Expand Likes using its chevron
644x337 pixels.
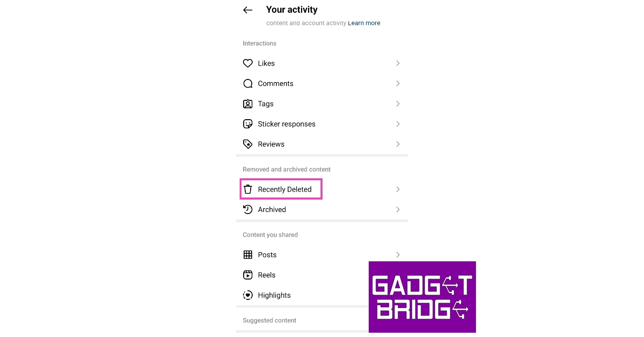coord(398,63)
